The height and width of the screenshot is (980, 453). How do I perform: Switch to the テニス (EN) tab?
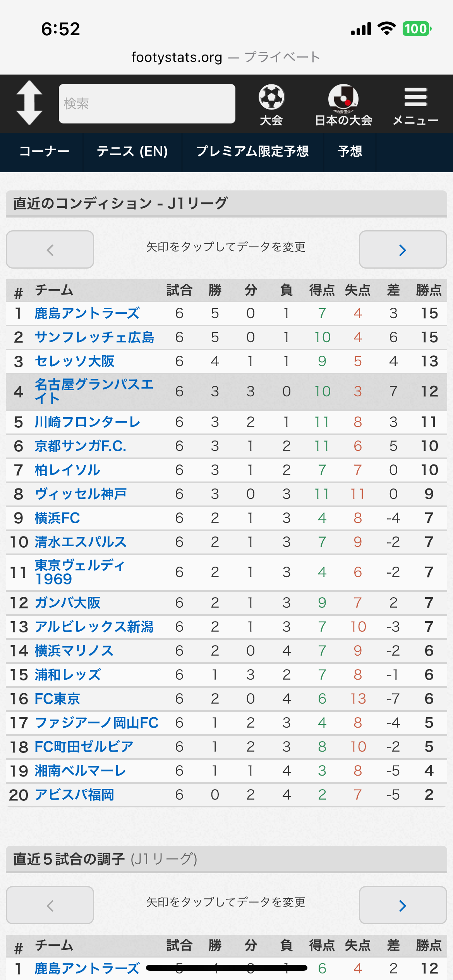pyautogui.click(x=132, y=151)
